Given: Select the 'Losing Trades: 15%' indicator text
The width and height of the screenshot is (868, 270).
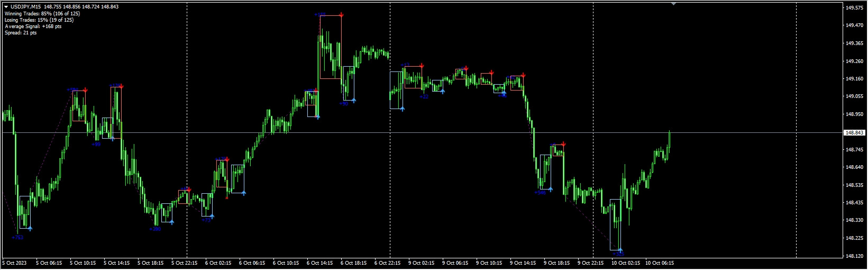Looking at the screenshot, I should pos(39,20).
